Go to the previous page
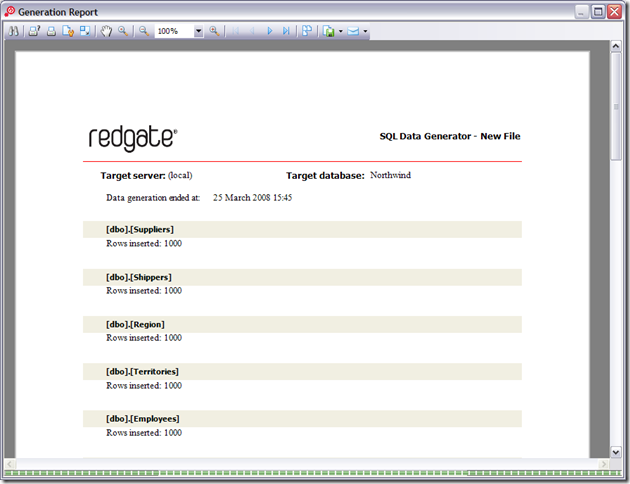The image size is (630, 484). coord(253,31)
